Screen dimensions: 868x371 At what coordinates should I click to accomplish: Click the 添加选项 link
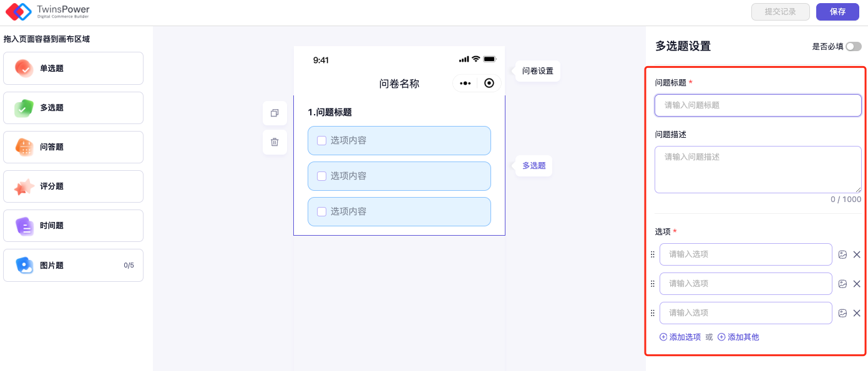680,337
